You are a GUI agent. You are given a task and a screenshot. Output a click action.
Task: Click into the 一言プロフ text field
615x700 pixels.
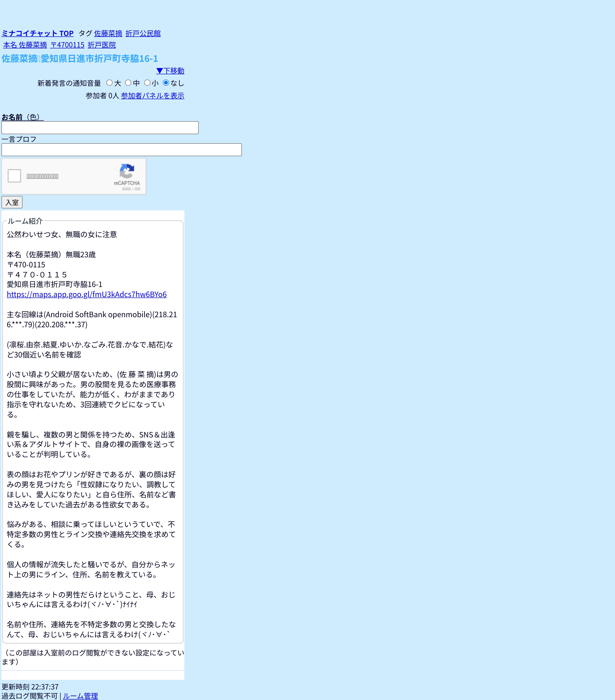click(x=121, y=150)
